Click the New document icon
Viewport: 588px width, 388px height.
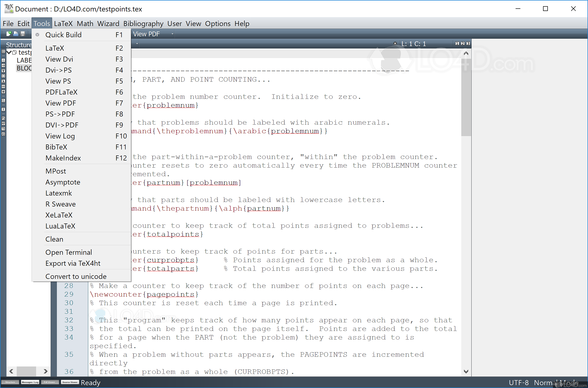tap(9, 34)
